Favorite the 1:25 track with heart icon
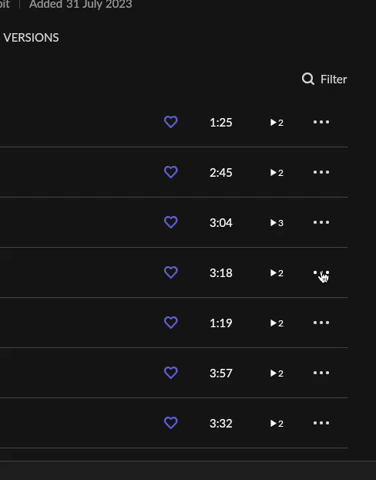376x480 pixels. [171, 122]
